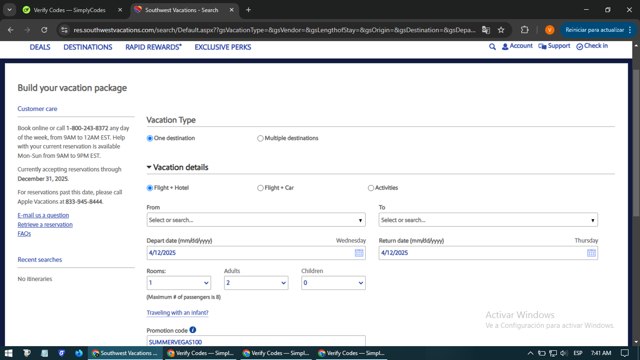Open the Support chat link
Viewport: 640px width, 360px height.
[x=554, y=46]
